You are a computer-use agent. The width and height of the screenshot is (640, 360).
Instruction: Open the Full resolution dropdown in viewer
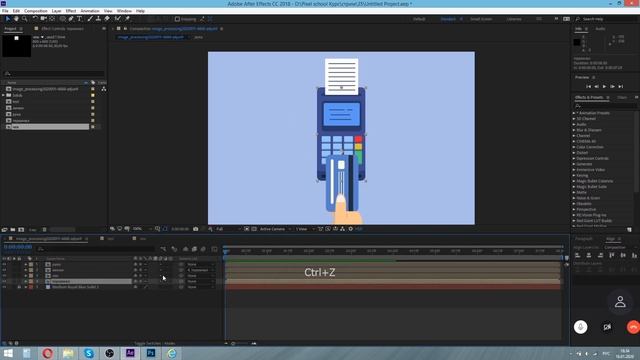tap(228, 229)
